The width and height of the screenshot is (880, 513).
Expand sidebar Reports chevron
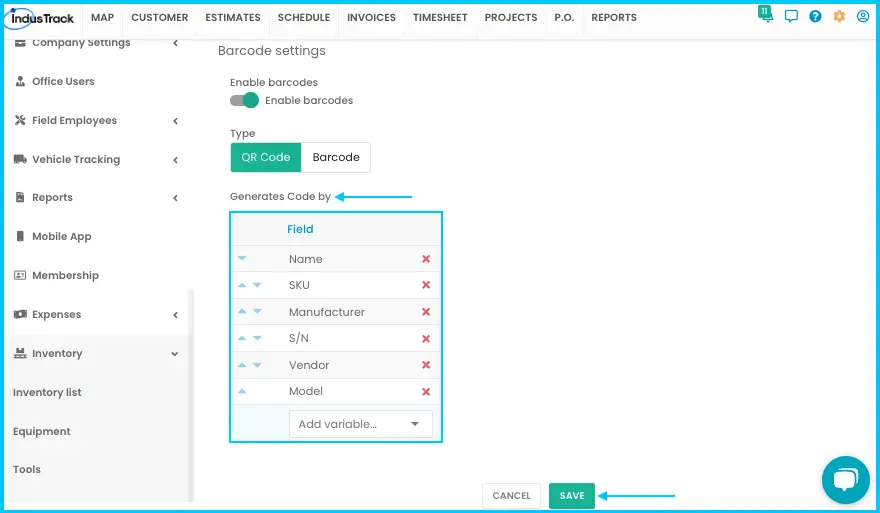[176, 198]
